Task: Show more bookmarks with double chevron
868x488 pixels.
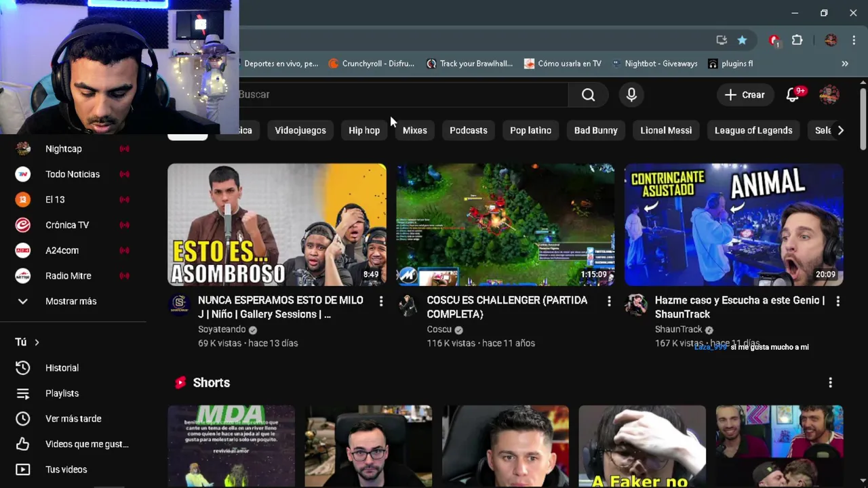Action: point(845,64)
